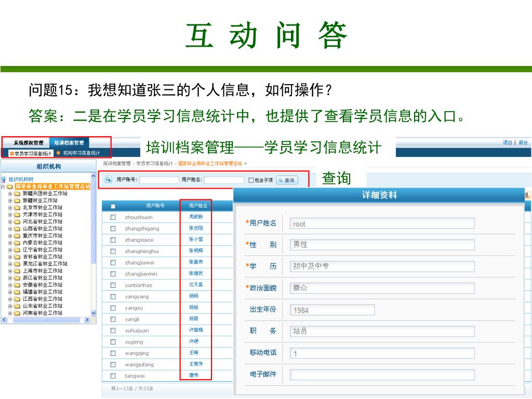
Task: Click the folder icon beside 北京市林业工作站
Action: [x=17, y=207]
